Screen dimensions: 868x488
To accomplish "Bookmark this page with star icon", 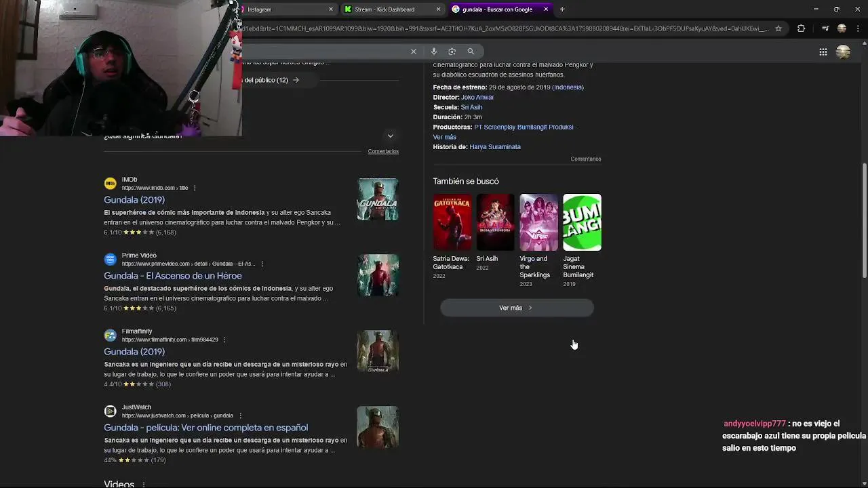I will point(778,28).
